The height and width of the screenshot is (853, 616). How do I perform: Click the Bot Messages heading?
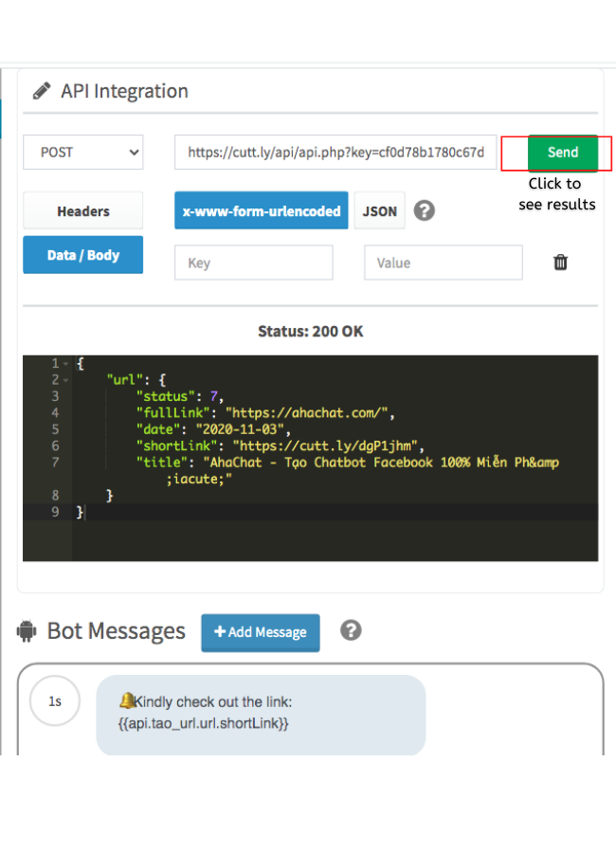coord(117,631)
